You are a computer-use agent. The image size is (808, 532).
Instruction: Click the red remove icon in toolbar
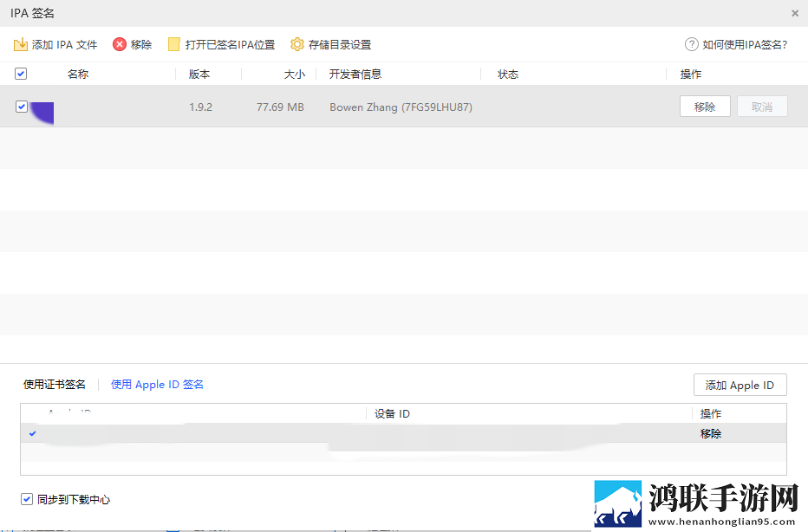pyautogui.click(x=119, y=44)
